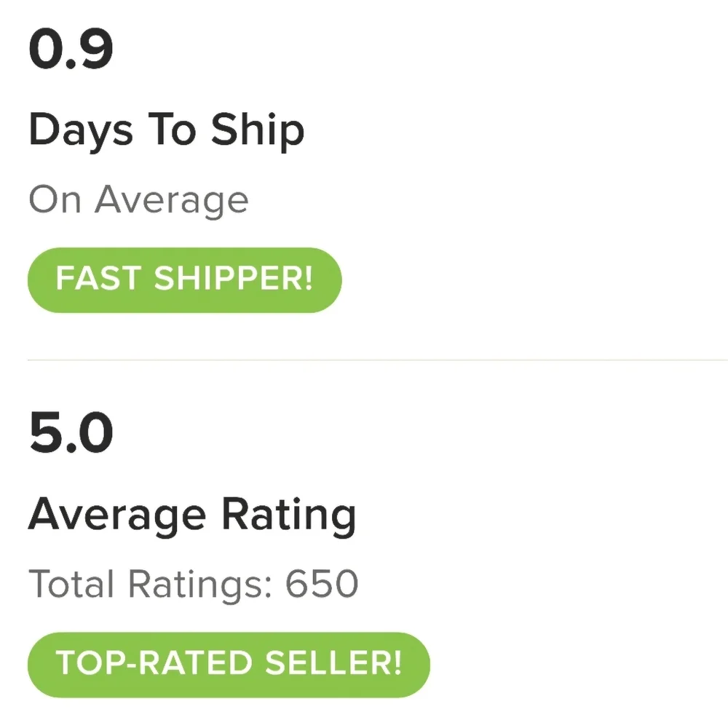
Task: Select the word Average in On Average
Action: pos(171,200)
